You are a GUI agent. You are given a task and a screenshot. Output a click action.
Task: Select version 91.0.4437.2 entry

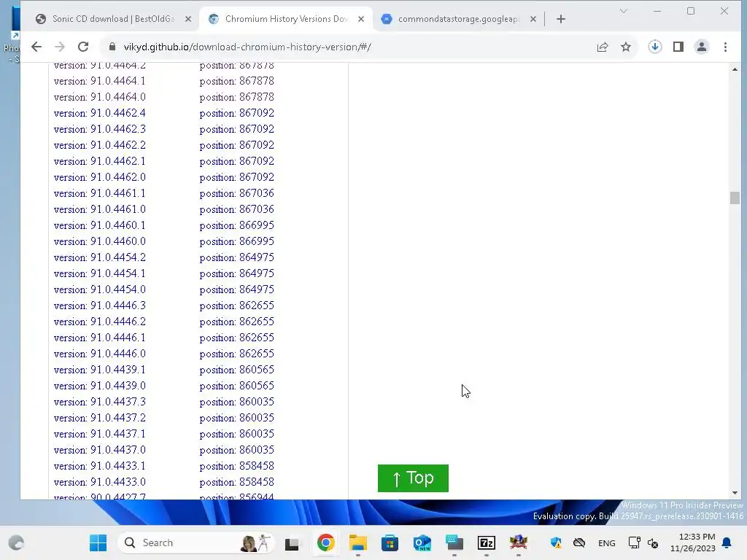[x=99, y=418]
